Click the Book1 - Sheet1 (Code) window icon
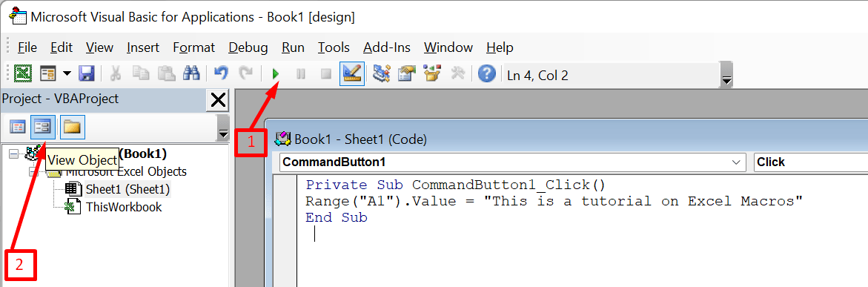 point(283,139)
